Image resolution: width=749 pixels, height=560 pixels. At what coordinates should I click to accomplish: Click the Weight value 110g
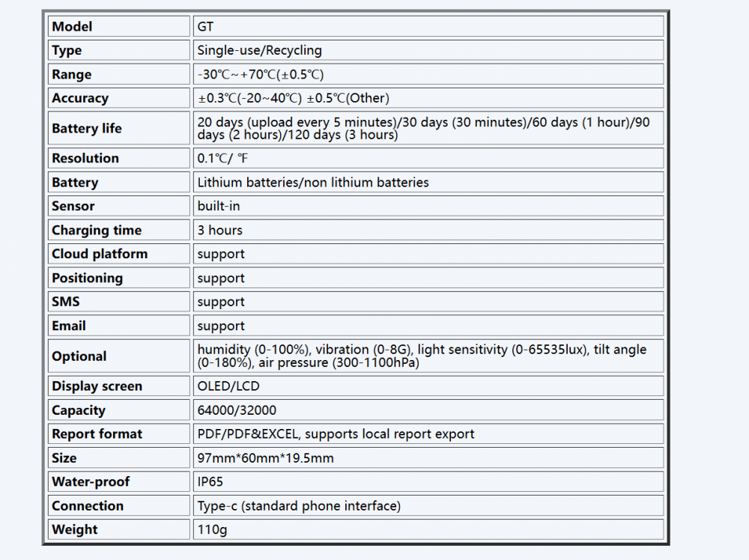point(212,530)
